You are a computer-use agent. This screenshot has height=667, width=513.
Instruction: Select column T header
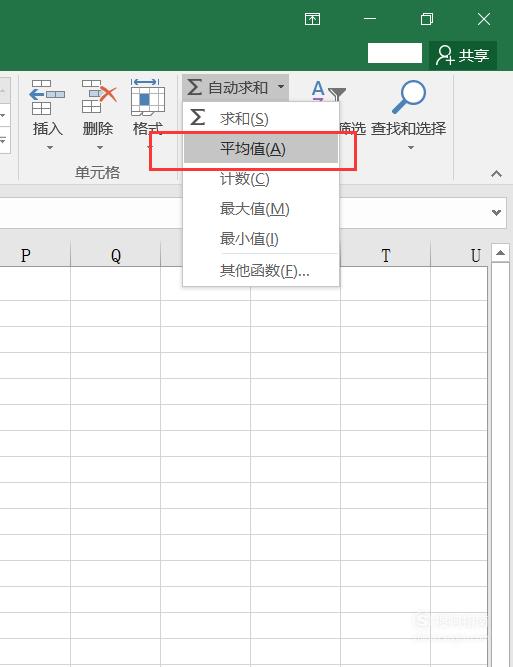pos(385,255)
